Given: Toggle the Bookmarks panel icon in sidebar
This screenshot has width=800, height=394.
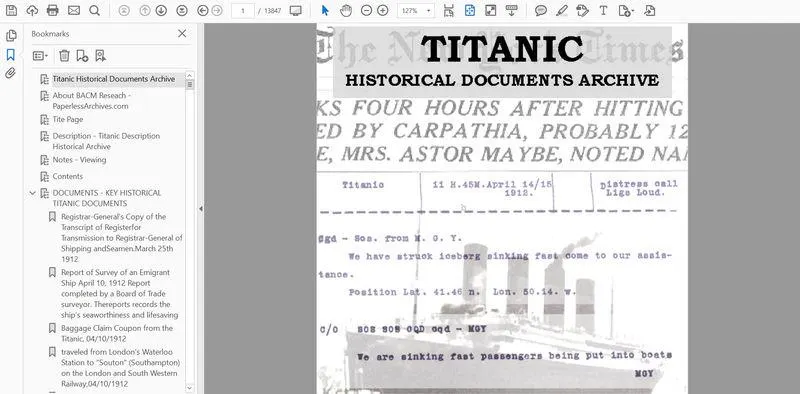Looking at the screenshot, I should (10, 55).
